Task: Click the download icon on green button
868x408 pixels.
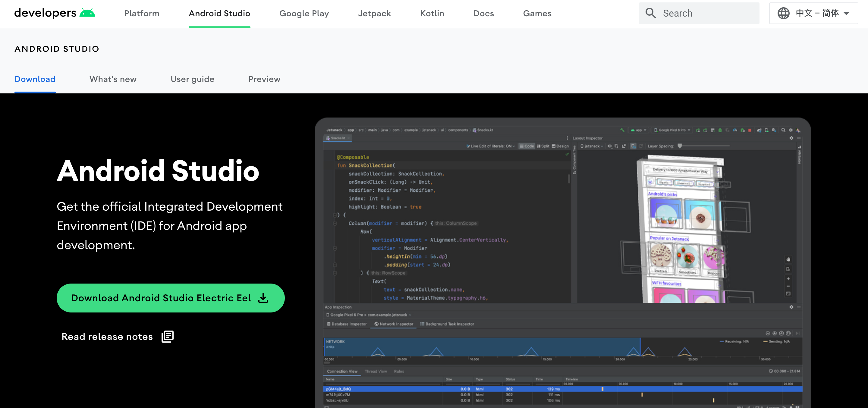Action: (263, 298)
